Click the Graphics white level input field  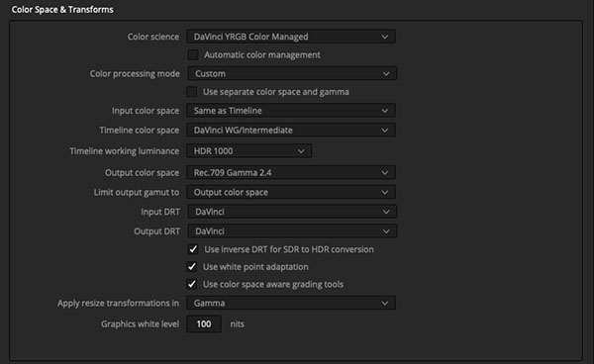click(x=204, y=323)
